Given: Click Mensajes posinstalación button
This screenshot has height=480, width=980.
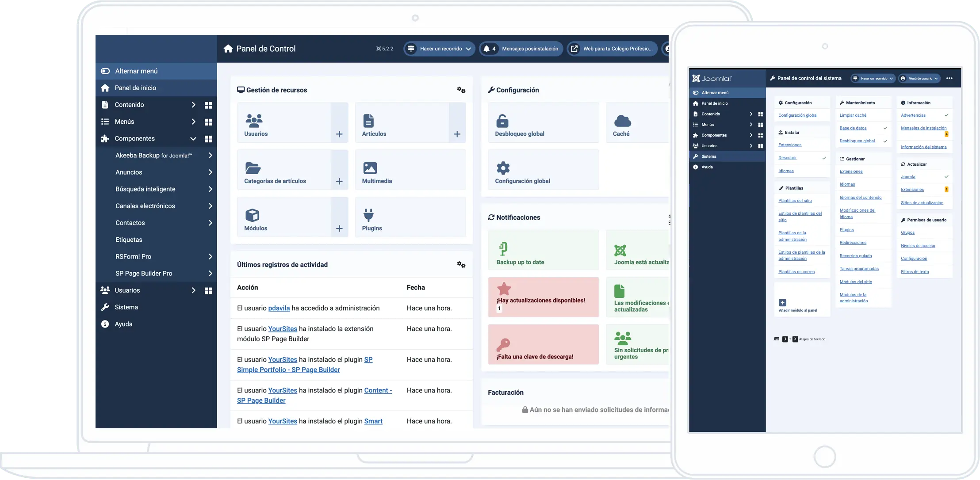Looking at the screenshot, I should point(521,49).
